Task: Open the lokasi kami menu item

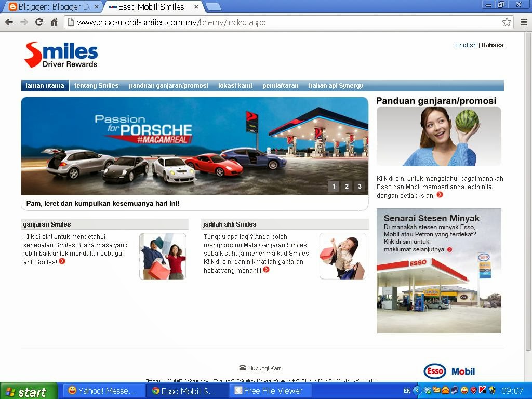Action: tap(235, 86)
